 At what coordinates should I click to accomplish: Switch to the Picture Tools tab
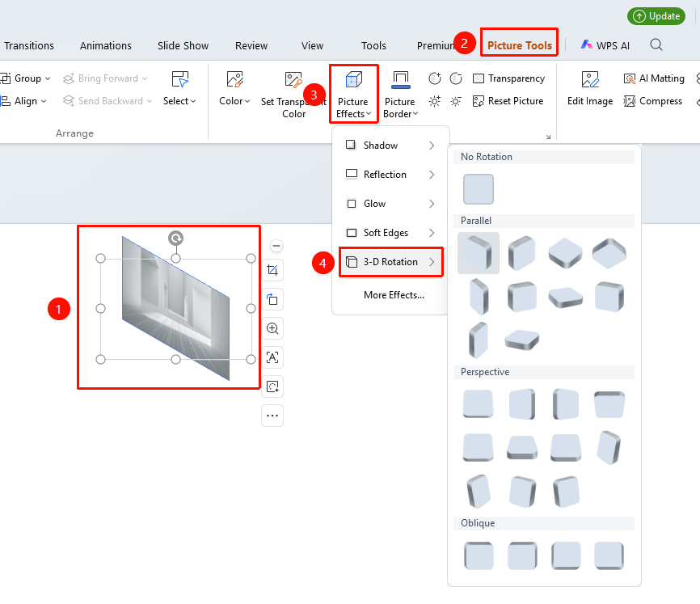[x=519, y=45]
